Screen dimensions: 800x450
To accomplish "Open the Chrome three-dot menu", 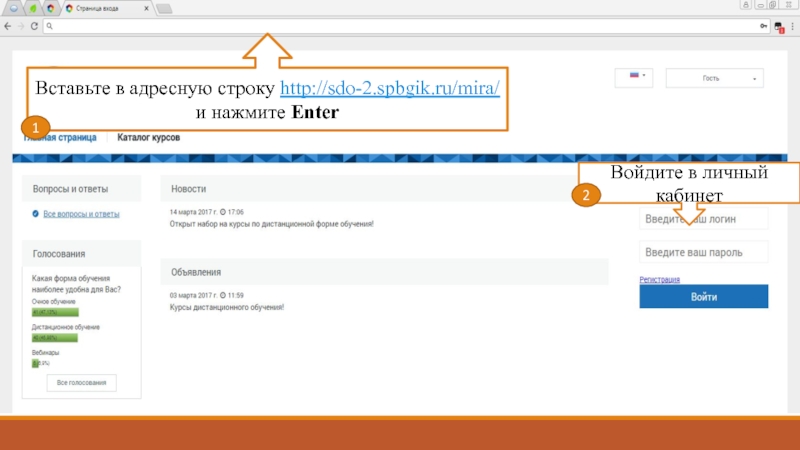I will point(792,27).
